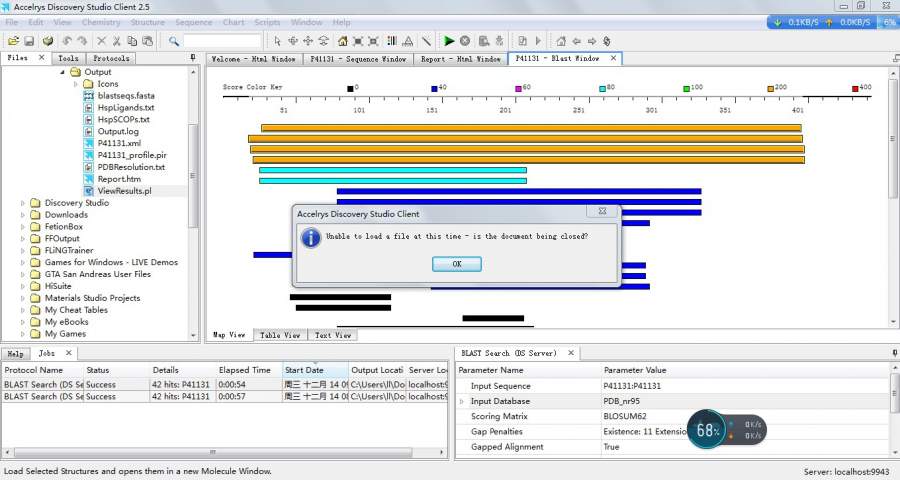Close the Files panel tab
Image resolution: width=900 pixels, height=480 pixels.
tap(41, 57)
